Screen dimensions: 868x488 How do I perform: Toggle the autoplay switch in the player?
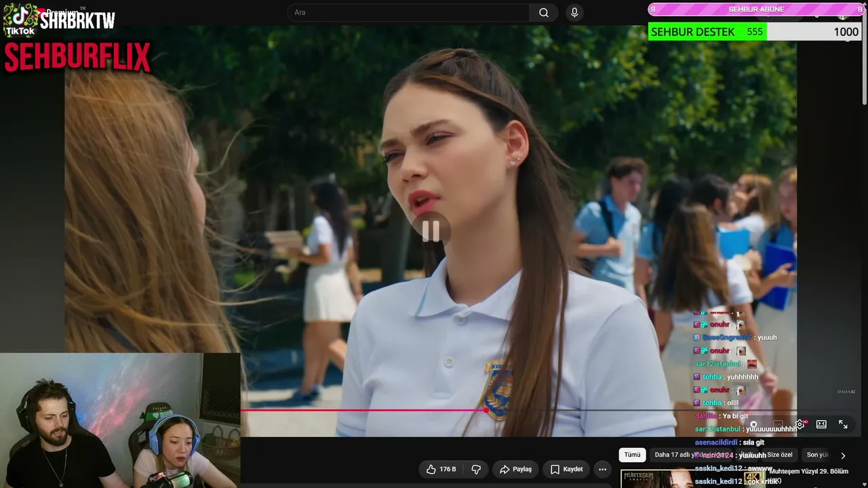(x=753, y=424)
